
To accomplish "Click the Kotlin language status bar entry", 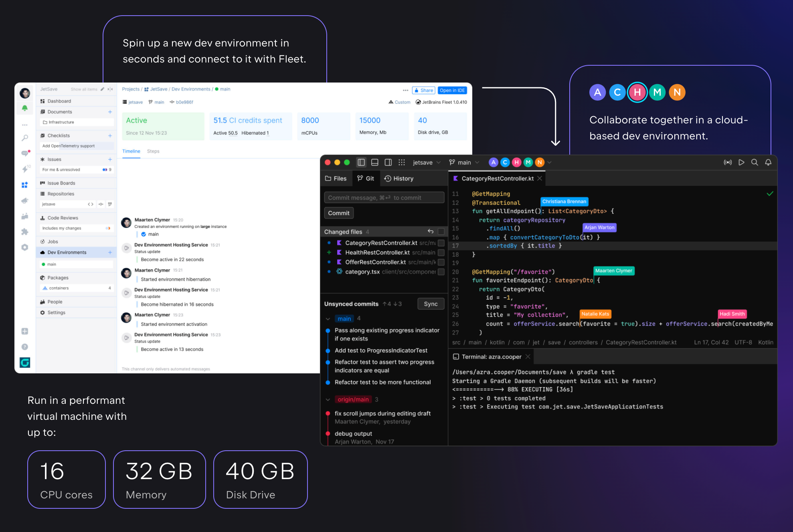I will click(x=766, y=342).
